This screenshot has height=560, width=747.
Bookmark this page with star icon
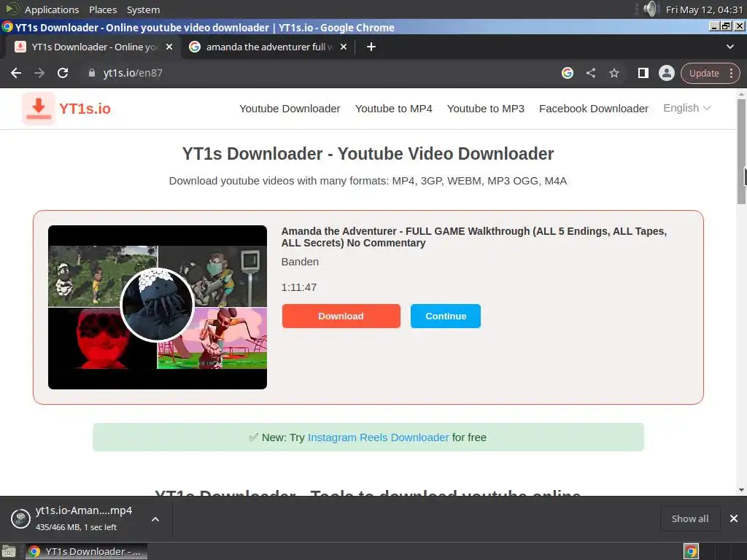(614, 73)
